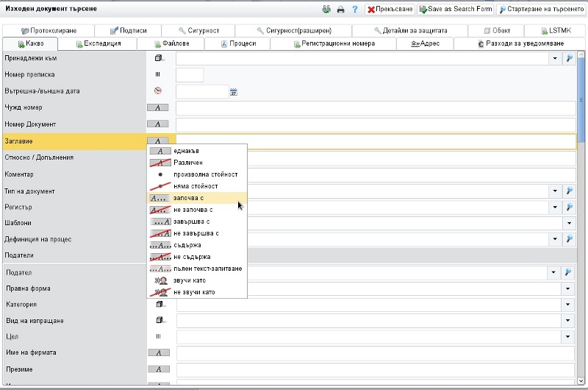Click the binoculars search icon in header
Viewport: 588px width, 390px height.
[x=326, y=9]
